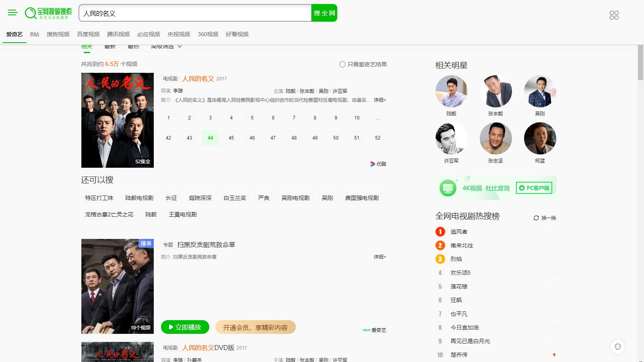
Task: Click the 换一换 refresh icon
Action: tap(536, 218)
